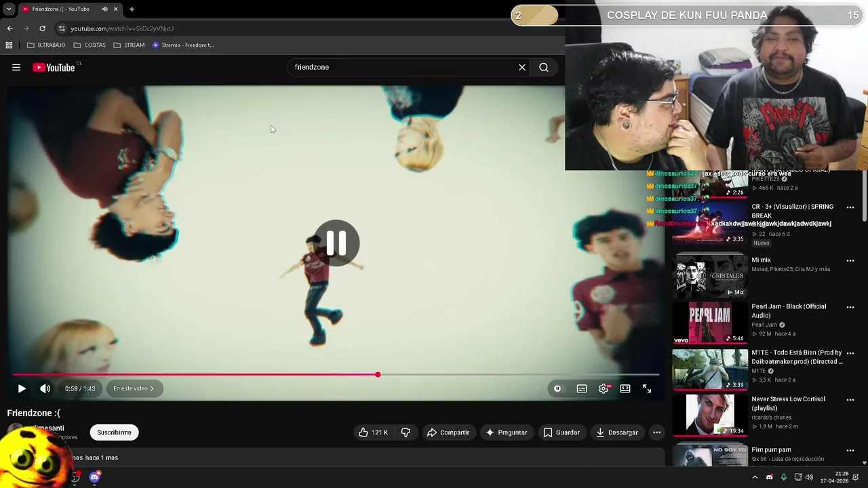The height and width of the screenshot is (488, 868).
Task: Run search with the magnifier button
Action: (x=544, y=67)
